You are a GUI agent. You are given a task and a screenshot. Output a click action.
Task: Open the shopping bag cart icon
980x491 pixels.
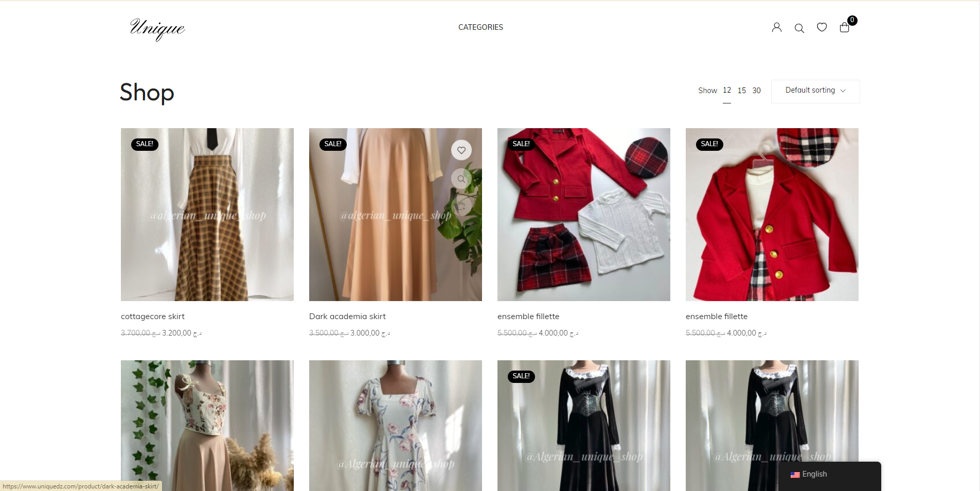click(844, 27)
